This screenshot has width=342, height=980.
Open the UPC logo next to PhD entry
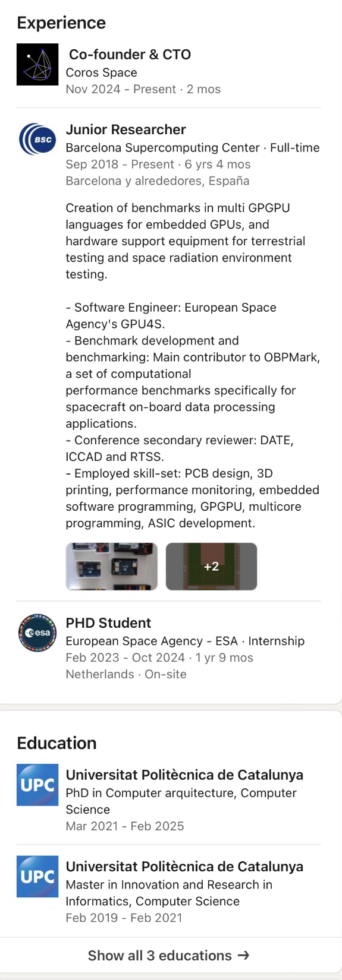(x=37, y=785)
